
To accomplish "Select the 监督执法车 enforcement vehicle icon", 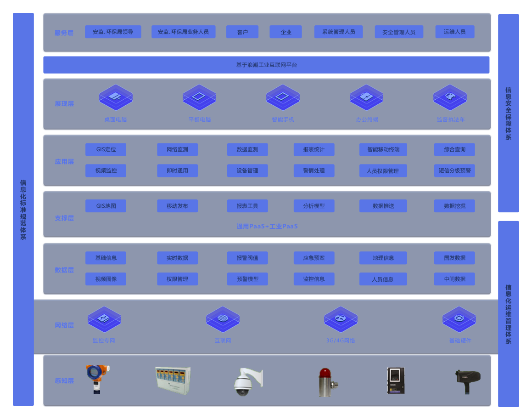I will tap(450, 97).
